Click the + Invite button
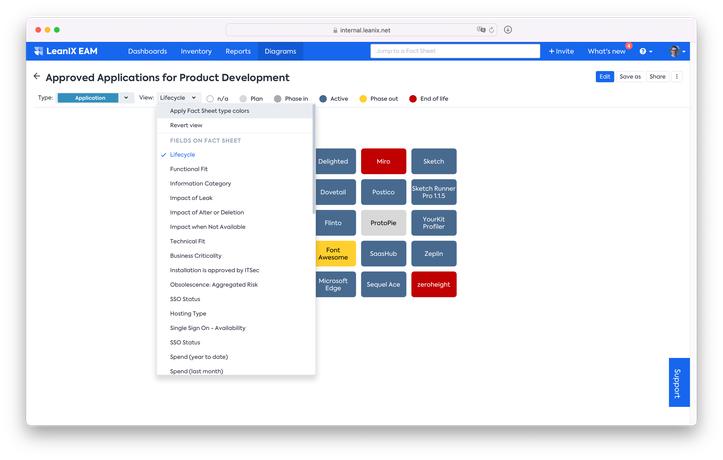 (x=561, y=51)
